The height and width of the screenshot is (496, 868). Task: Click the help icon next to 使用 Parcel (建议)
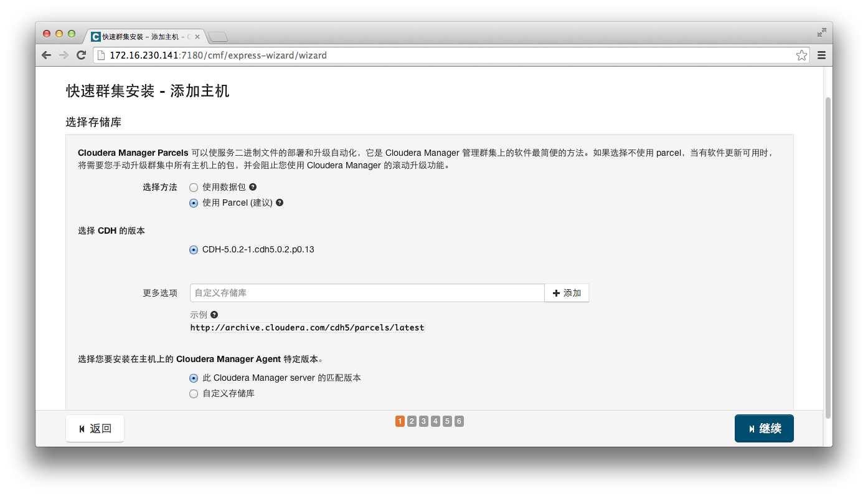(x=280, y=203)
